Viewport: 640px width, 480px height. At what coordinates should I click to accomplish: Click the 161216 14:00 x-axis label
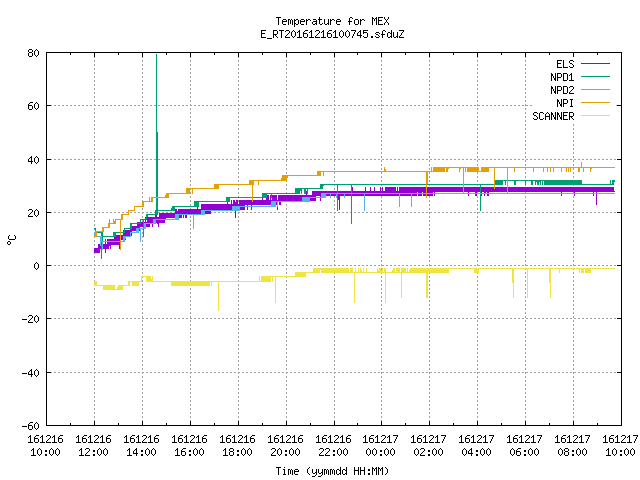pyautogui.click(x=142, y=446)
